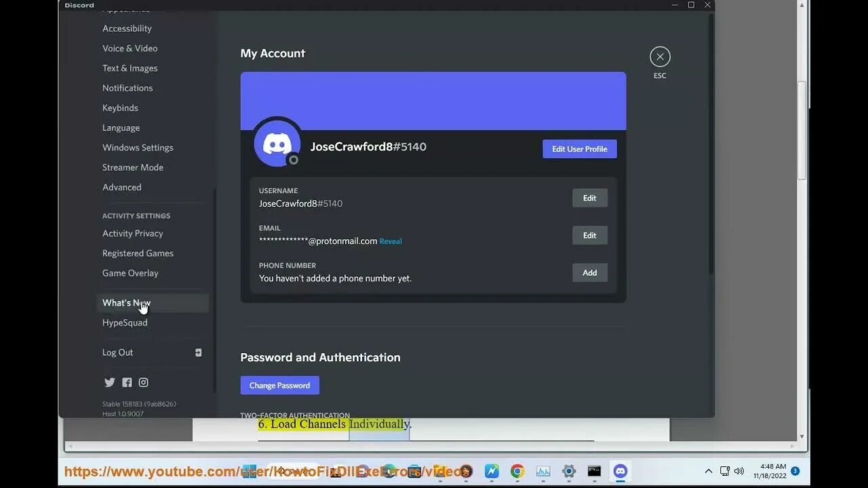868x488 pixels.
Task: Open the monitor graph app in taskbar
Action: [543, 471]
